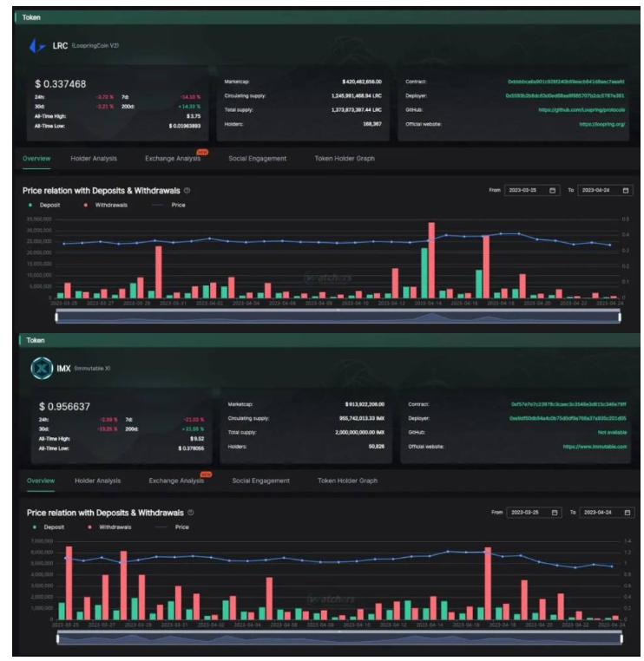Toggle Price line in LRC chart legend
The image size is (644, 661).
click(x=168, y=205)
